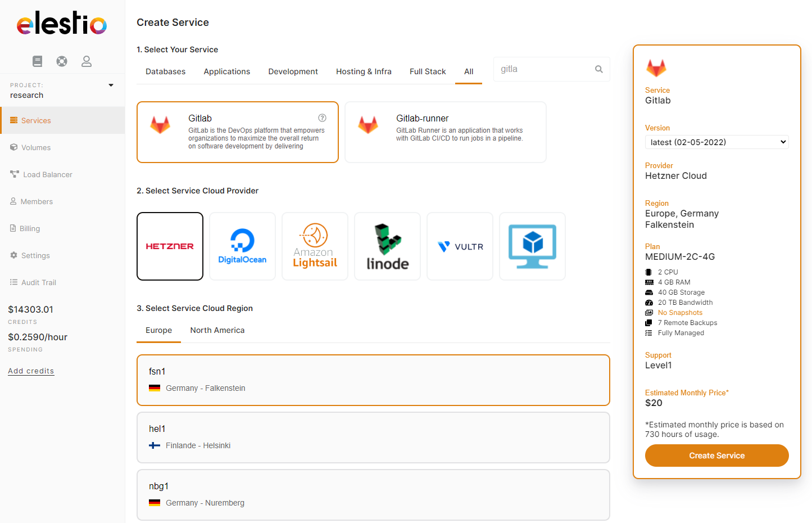Viewport: 812px width, 523px height.
Task: Switch to the North America region tab
Action: click(x=217, y=330)
